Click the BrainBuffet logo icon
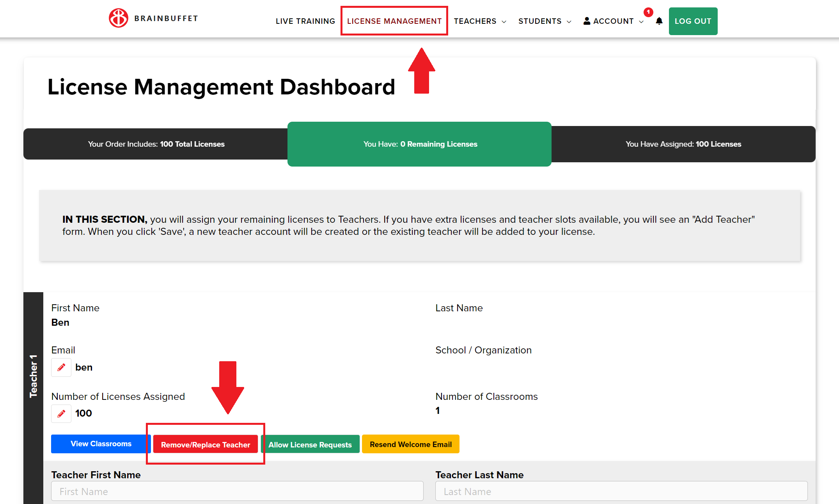 (118, 18)
